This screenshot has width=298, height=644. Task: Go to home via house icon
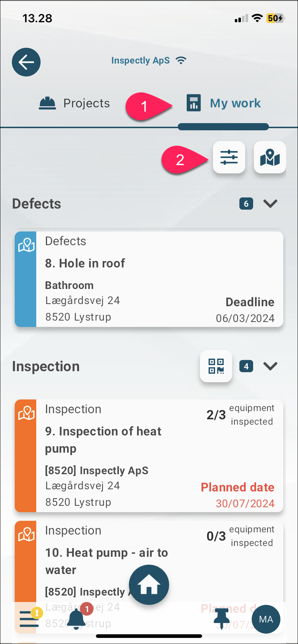149,585
